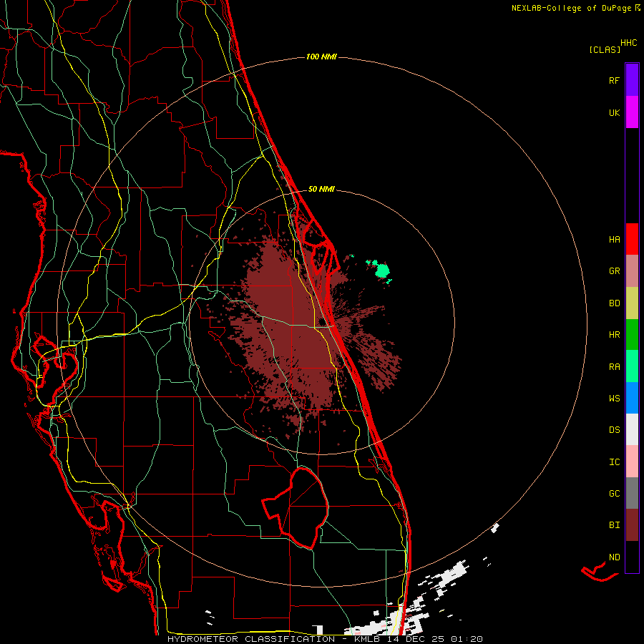
Task: Click the UK legend label
Action: pos(614,112)
